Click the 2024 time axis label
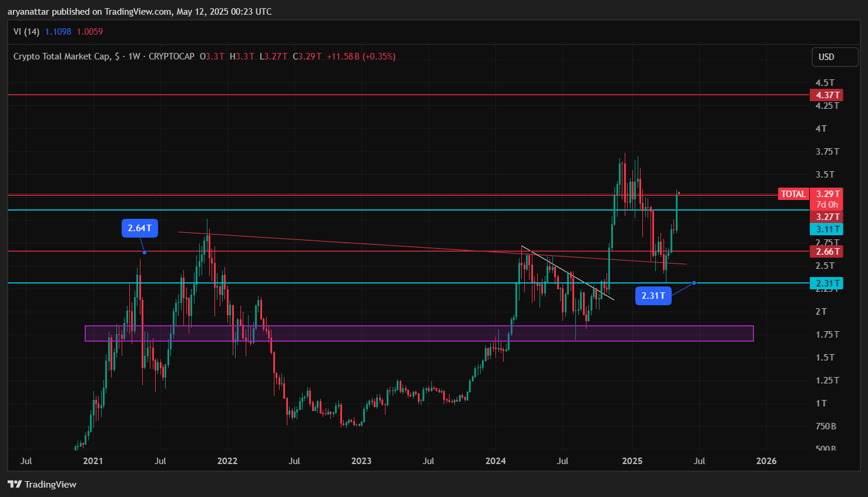 [x=495, y=461]
